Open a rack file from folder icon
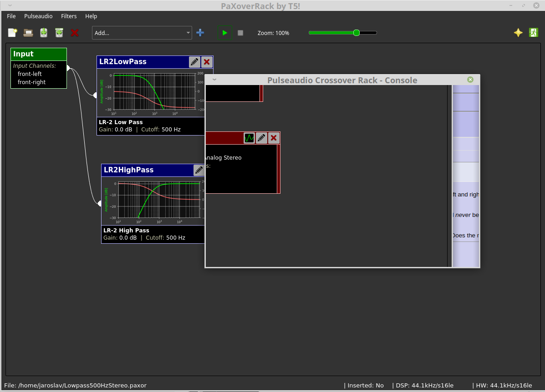Image resolution: width=545 pixels, height=392 pixels. coord(28,33)
